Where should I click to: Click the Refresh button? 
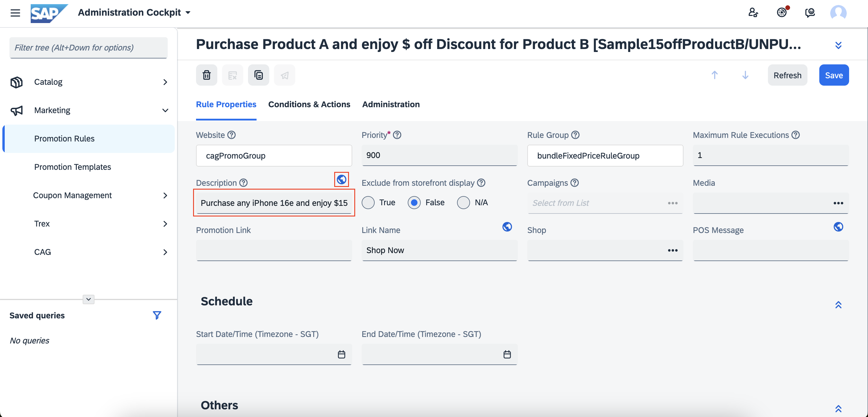tap(787, 75)
